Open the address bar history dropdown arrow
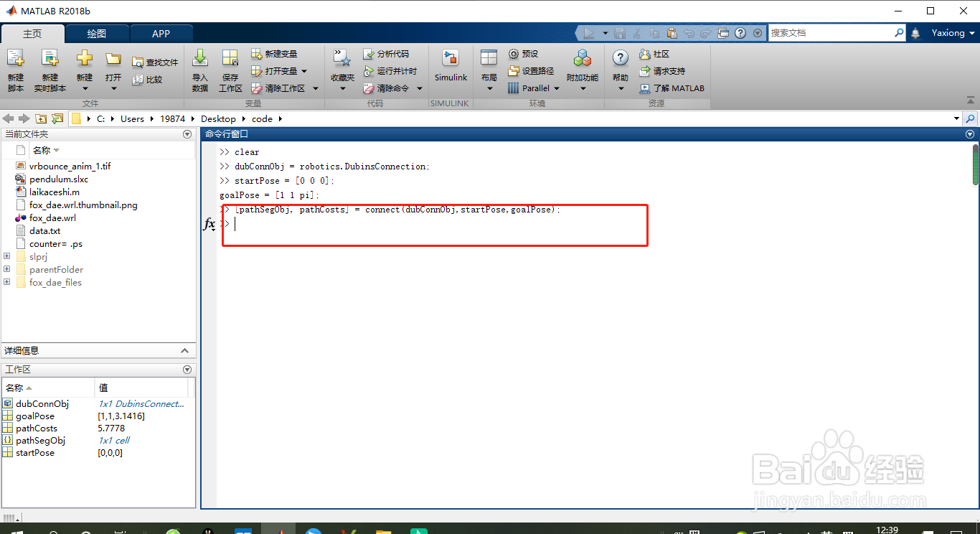The image size is (980, 534). click(x=957, y=118)
